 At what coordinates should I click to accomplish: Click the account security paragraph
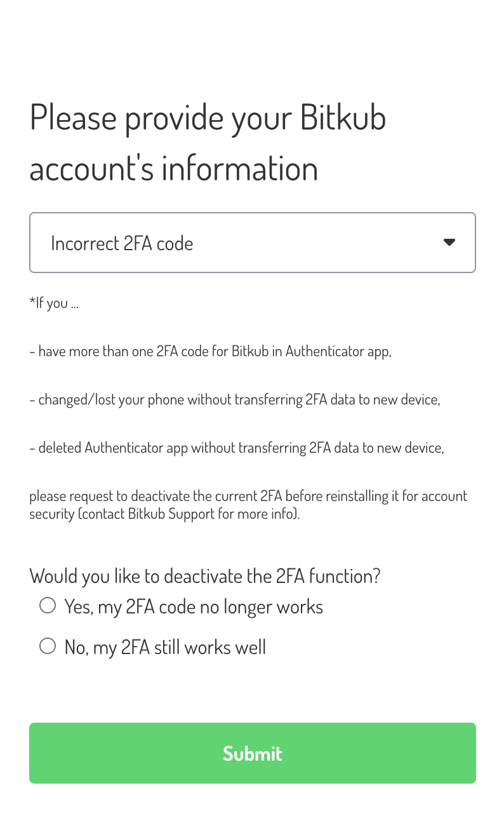point(248,504)
